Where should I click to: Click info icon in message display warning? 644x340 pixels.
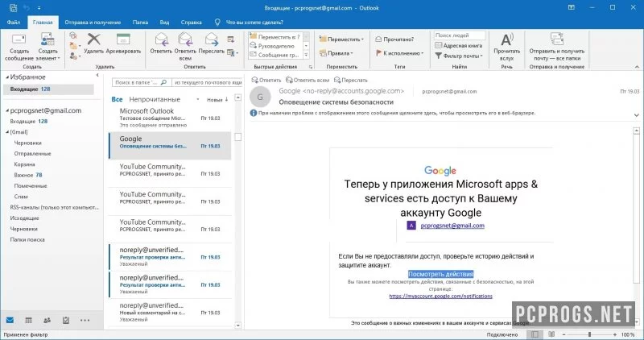coord(254,113)
